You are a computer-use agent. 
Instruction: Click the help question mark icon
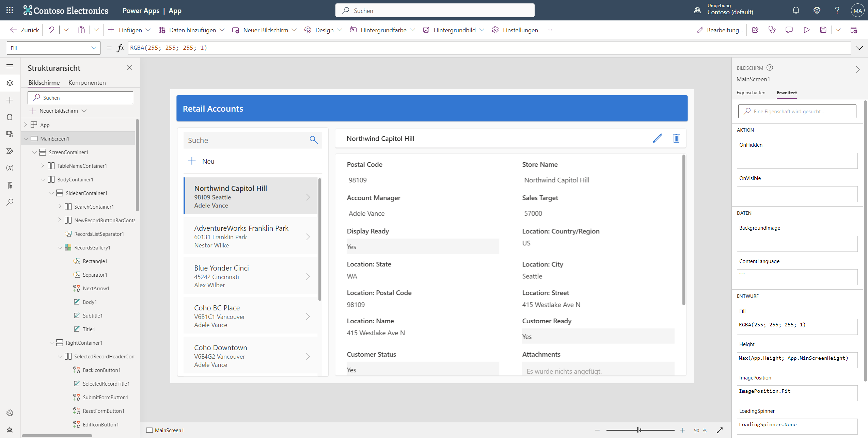(x=837, y=10)
